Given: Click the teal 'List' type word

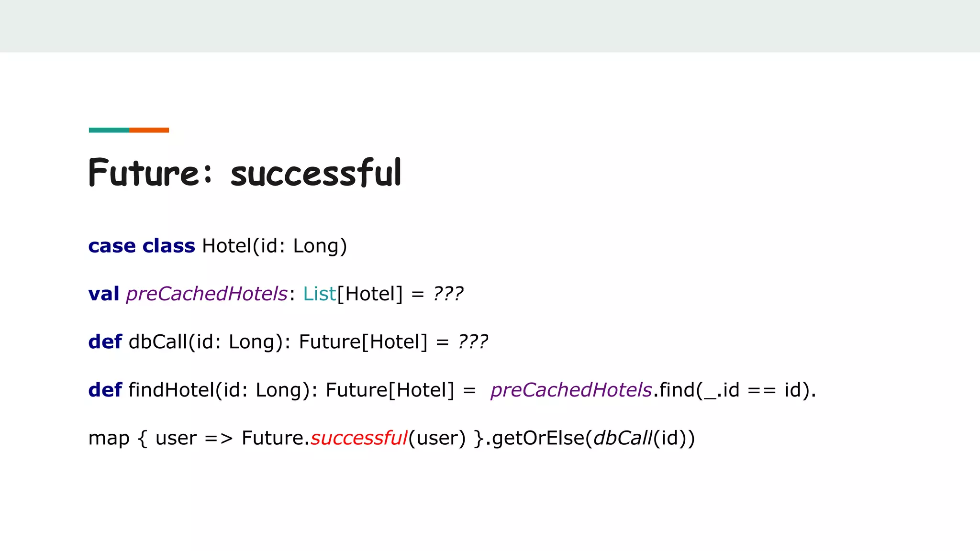Looking at the screenshot, I should point(319,294).
